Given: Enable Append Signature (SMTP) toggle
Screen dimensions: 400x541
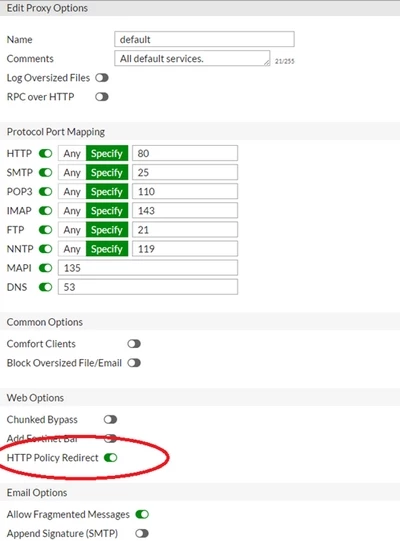Looking at the screenshot, I should [142, 533].
